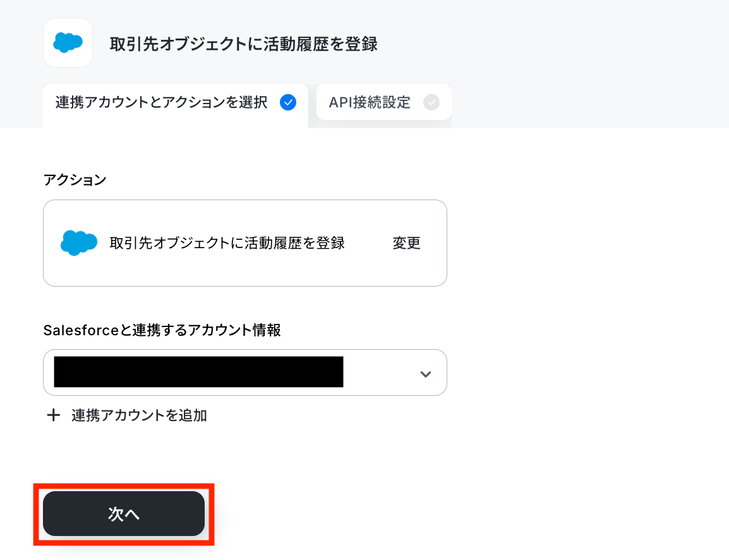Click the action card 取引先オブジェクトに活動履歴を登録

(245, 243)
